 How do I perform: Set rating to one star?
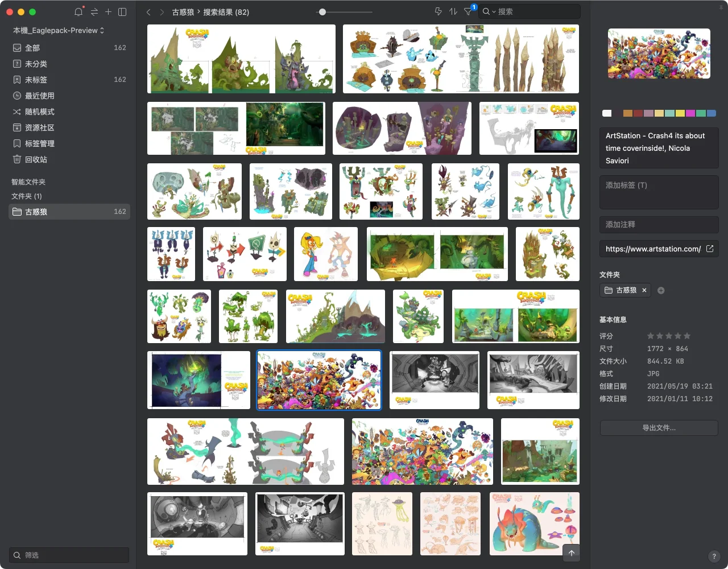click(651, 336)
